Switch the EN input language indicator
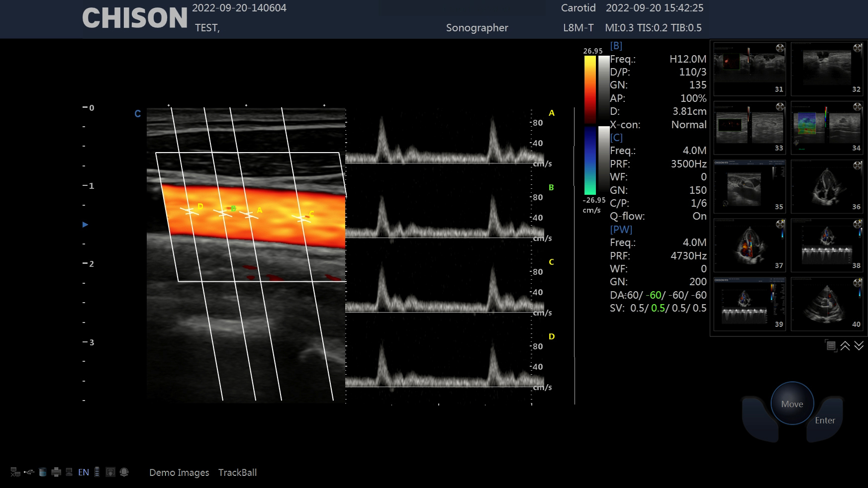868x488 pixels. (x=84, y=472)
